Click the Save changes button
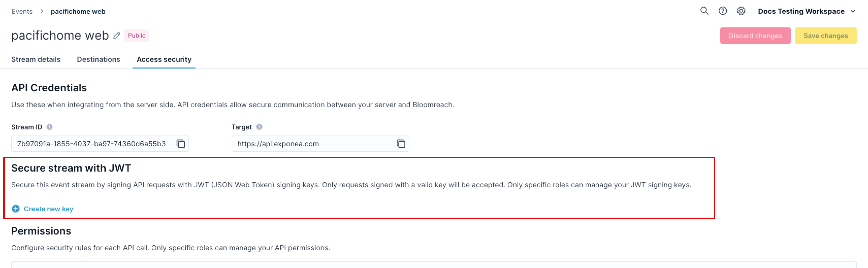The height and width of the screenshot is (268, 868). point(826,36)
